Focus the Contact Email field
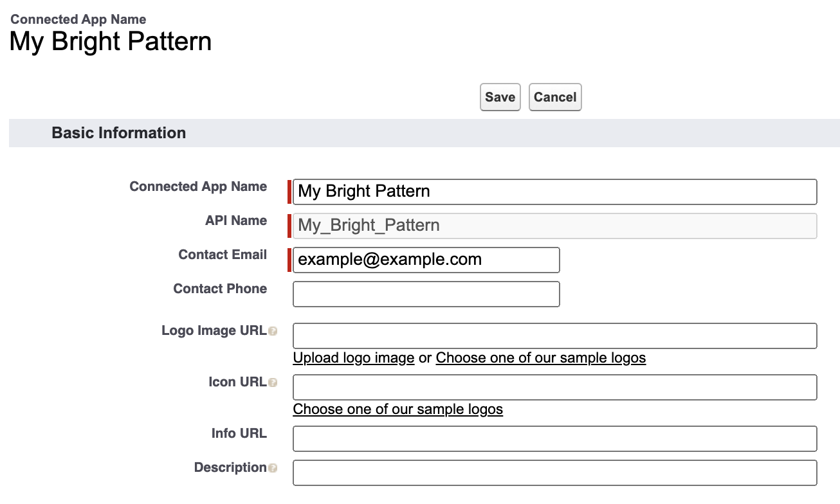Screen dimensions: 840x504 coord(426,260)
